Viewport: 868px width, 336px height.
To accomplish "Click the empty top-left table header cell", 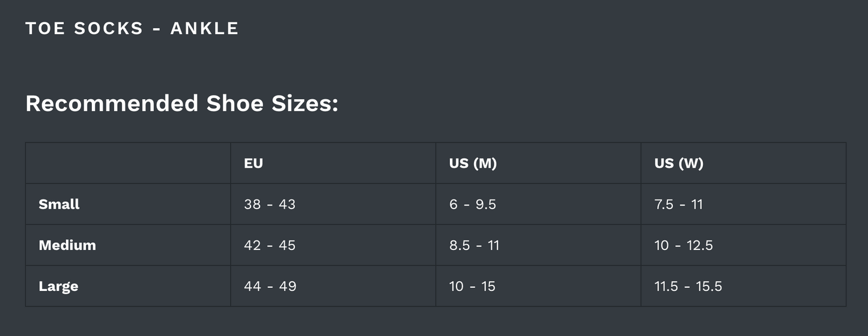I will [x=128, y=163].
